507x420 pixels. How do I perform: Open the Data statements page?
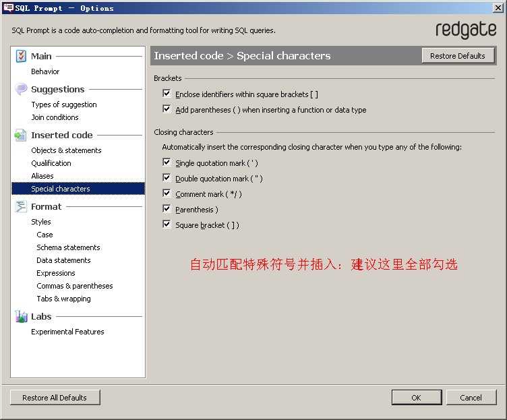pos(63,260)
